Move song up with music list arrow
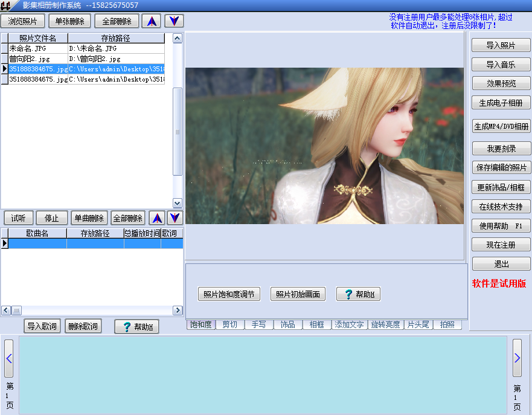This screenshot has height=415, width=532. tap(157, 218)
